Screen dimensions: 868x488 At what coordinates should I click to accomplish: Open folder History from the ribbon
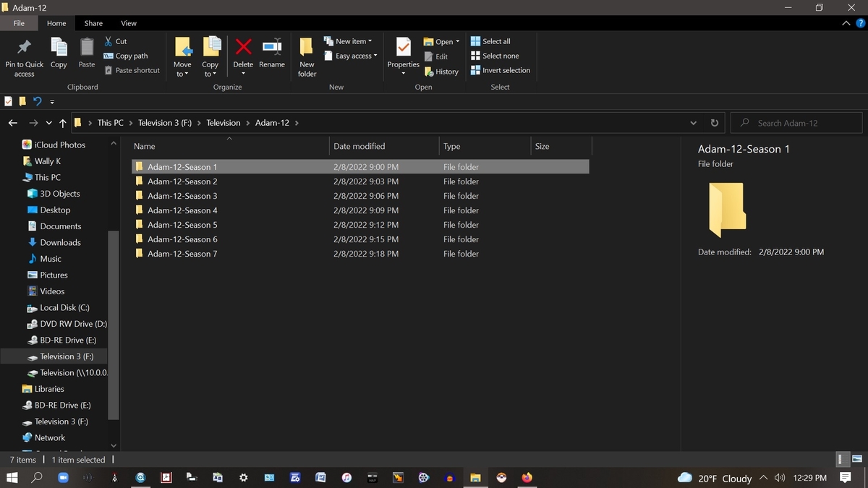pos(442,71)
